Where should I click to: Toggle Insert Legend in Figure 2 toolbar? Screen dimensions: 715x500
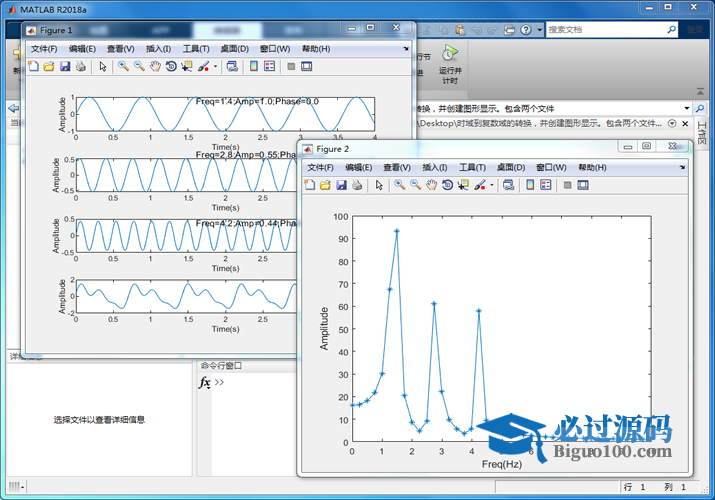pos(546,185)
